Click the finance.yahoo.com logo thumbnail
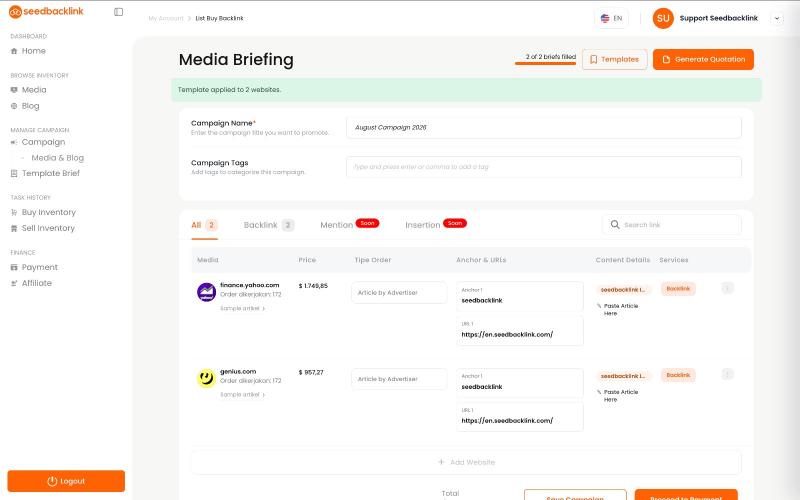The height and width of the screenshot is (500, 800). (x=207, y=292)
